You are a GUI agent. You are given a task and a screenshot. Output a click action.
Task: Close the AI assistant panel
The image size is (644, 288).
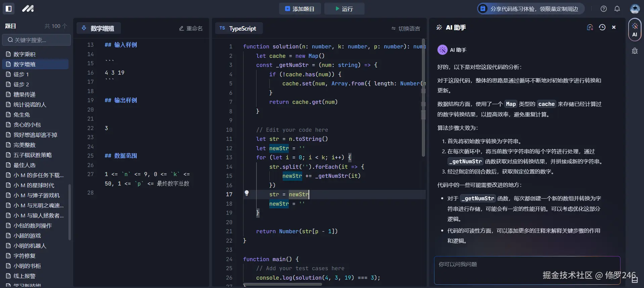[x=614, y=28]
